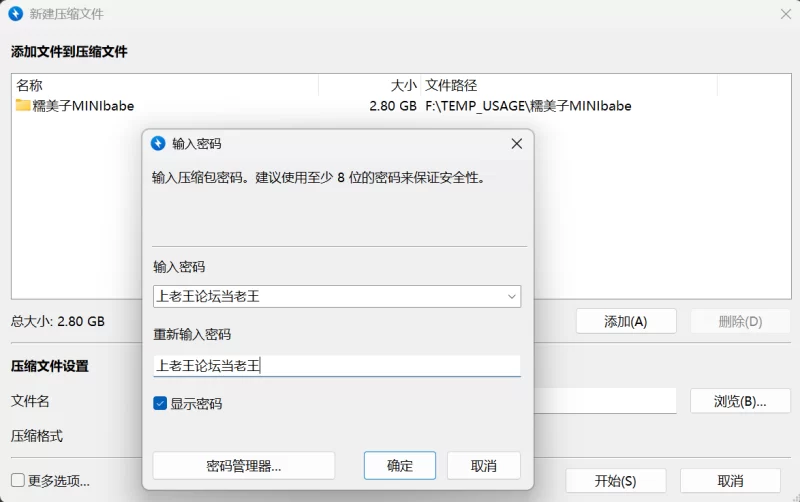Confirm password with 确定 button

[x=399, y=466]
